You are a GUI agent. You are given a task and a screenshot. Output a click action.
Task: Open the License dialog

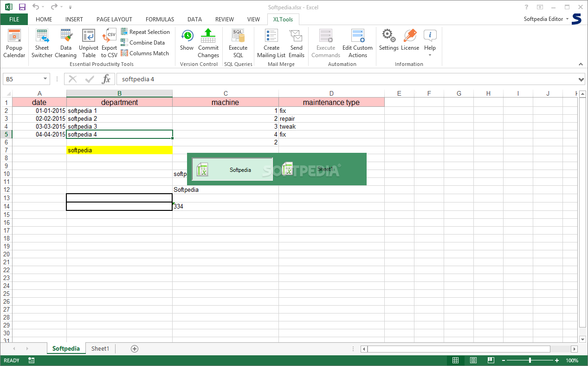click(410, 40)
